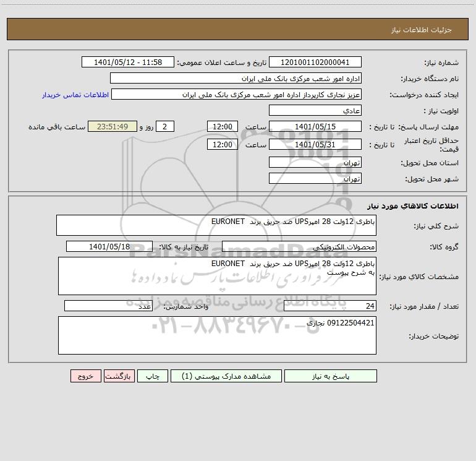Click the label شماره نیاز
This screenshot has height=461, width=476.
click(x=441, y=63)
